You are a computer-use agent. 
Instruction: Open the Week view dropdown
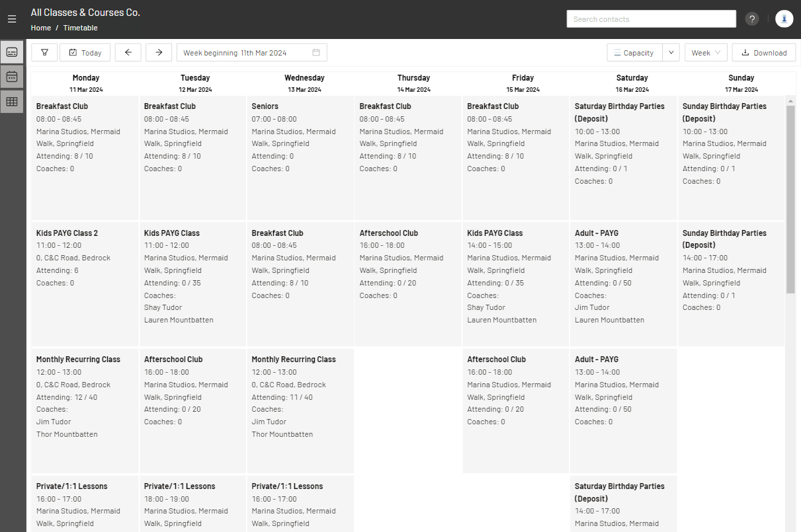click(x=706, y=53)
